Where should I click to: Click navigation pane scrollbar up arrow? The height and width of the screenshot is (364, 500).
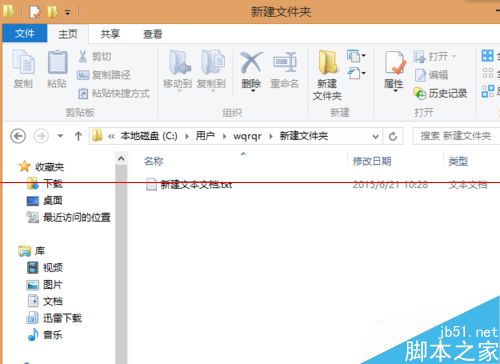(121, 159)
